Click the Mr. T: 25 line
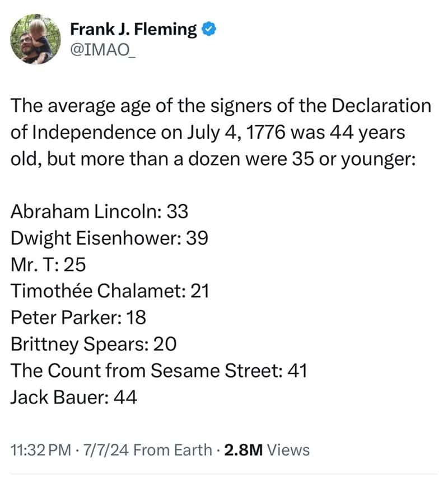This screenshot has height=479, width=448. click(48, 265)
